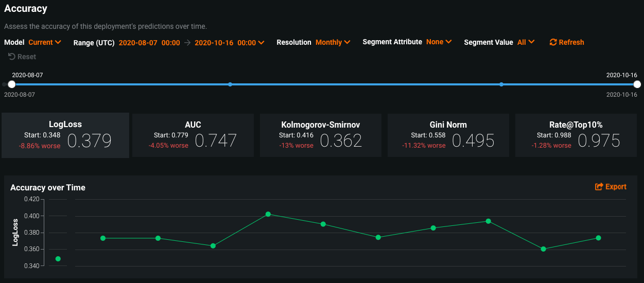Select the Rate@Top10% metric tile

(x=576, y=135)
